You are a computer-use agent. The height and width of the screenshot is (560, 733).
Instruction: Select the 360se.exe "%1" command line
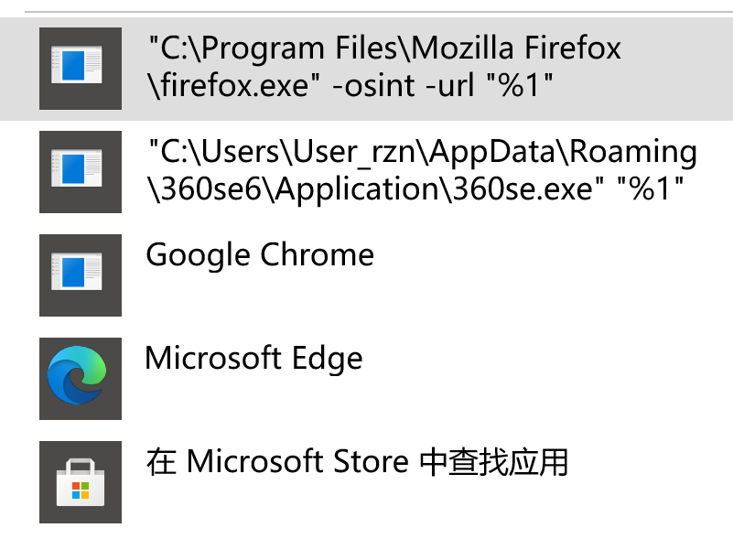tap(415, 189)
